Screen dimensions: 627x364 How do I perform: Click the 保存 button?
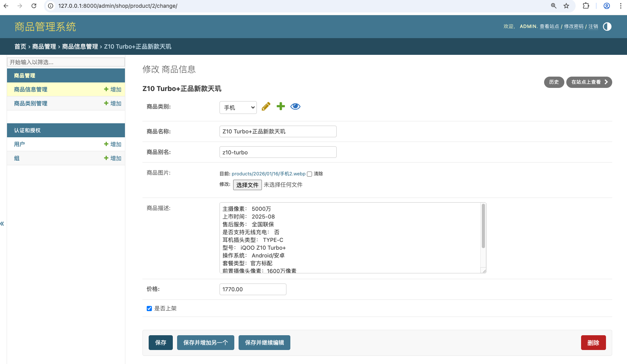coord(161,343)
